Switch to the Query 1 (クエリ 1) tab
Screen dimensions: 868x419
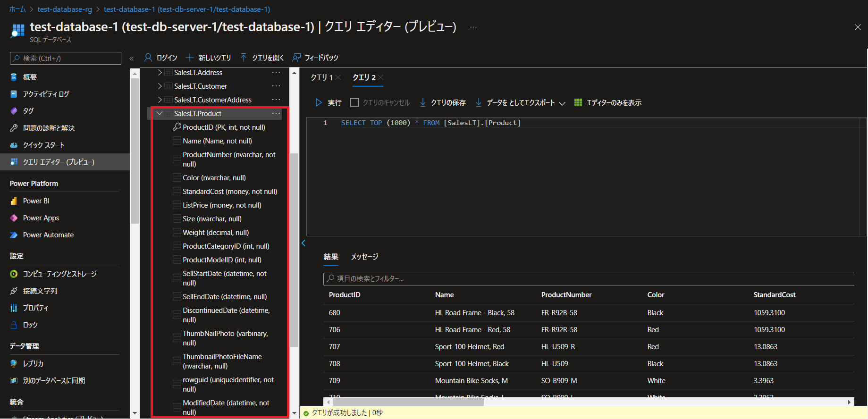click(x=321, y=77)
